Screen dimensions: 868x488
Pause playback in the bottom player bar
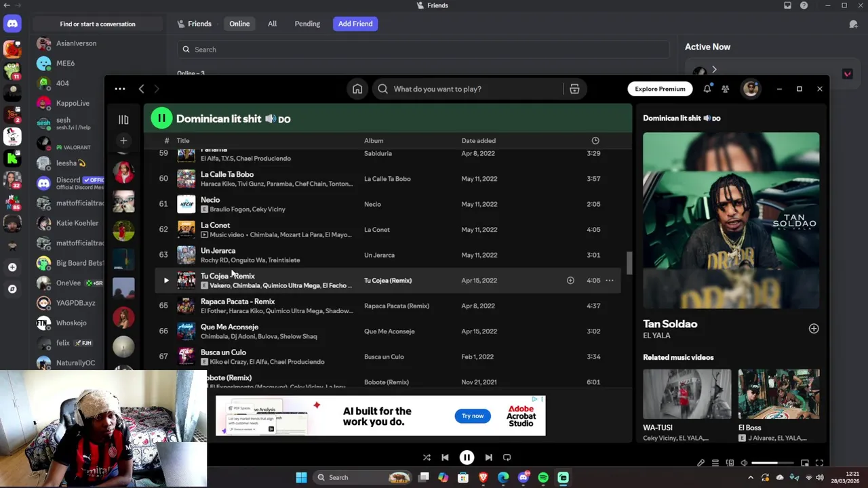click(467, 457)
